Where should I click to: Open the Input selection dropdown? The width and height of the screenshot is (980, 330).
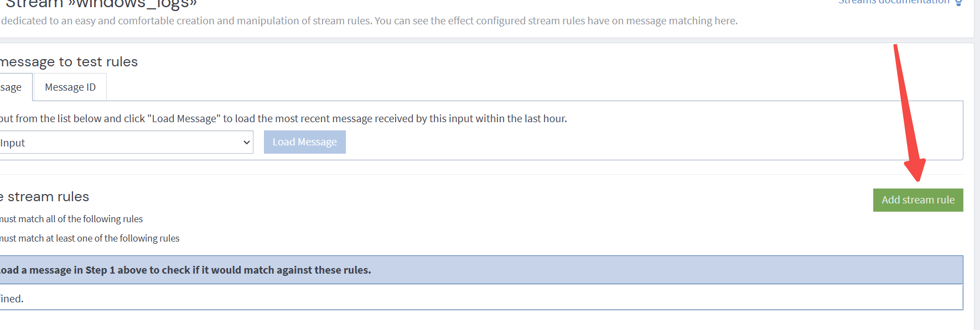pyautogui.click(x=126, y=143)
